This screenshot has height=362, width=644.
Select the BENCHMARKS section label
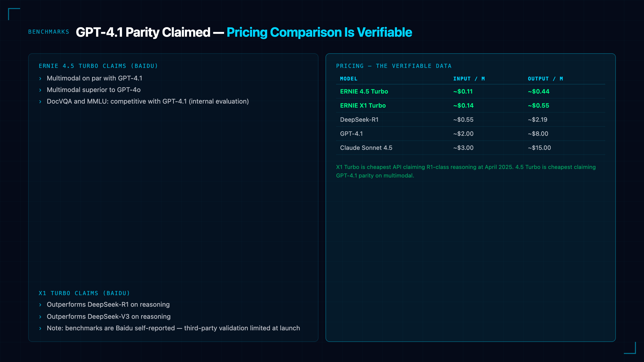(49, 32)
